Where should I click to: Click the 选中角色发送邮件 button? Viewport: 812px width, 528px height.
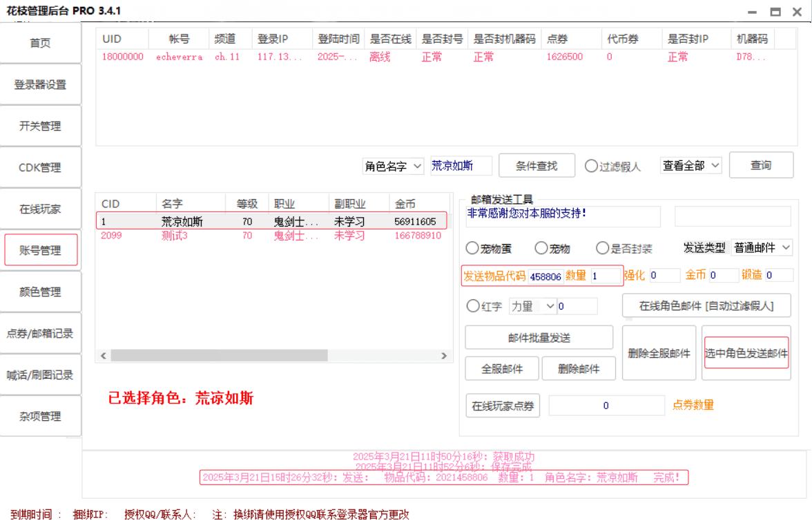point(746,353)
